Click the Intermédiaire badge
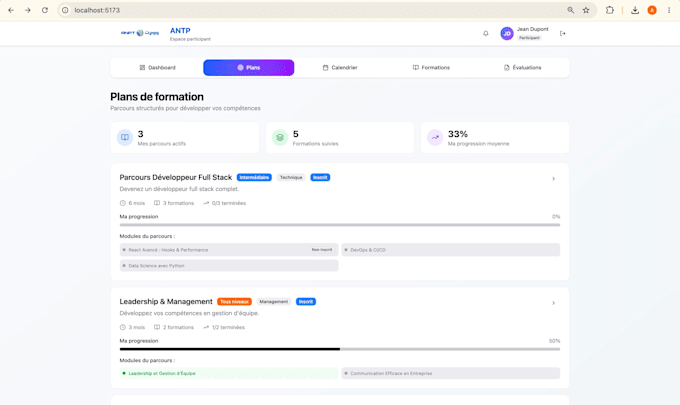This screenshot has height=405, width=680. click(x=254, y=177)
